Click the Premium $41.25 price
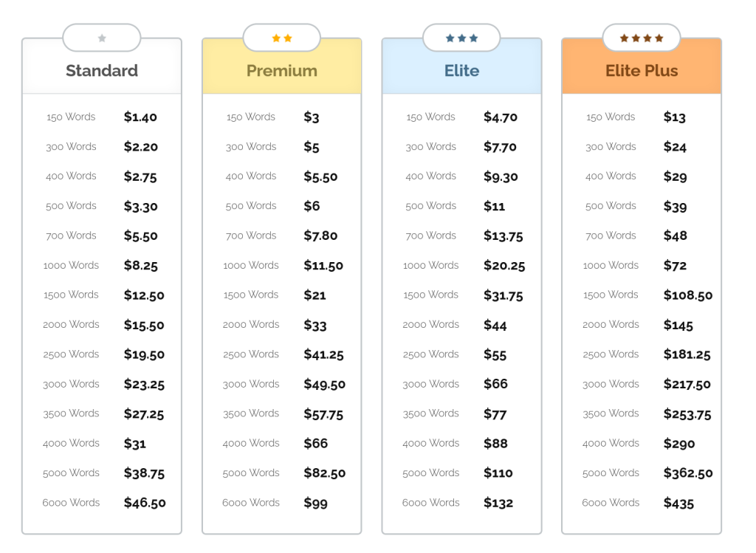 324,354
